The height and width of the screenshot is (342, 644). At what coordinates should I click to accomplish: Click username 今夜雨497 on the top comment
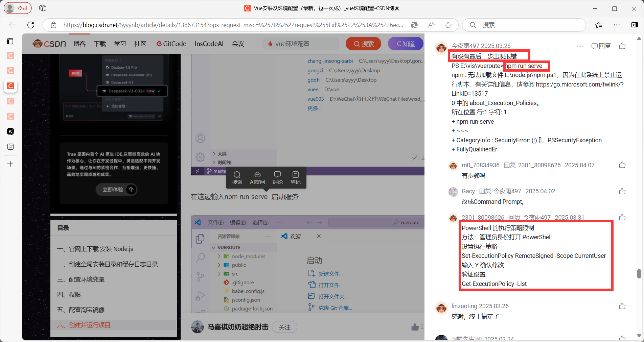click(465, 46)
